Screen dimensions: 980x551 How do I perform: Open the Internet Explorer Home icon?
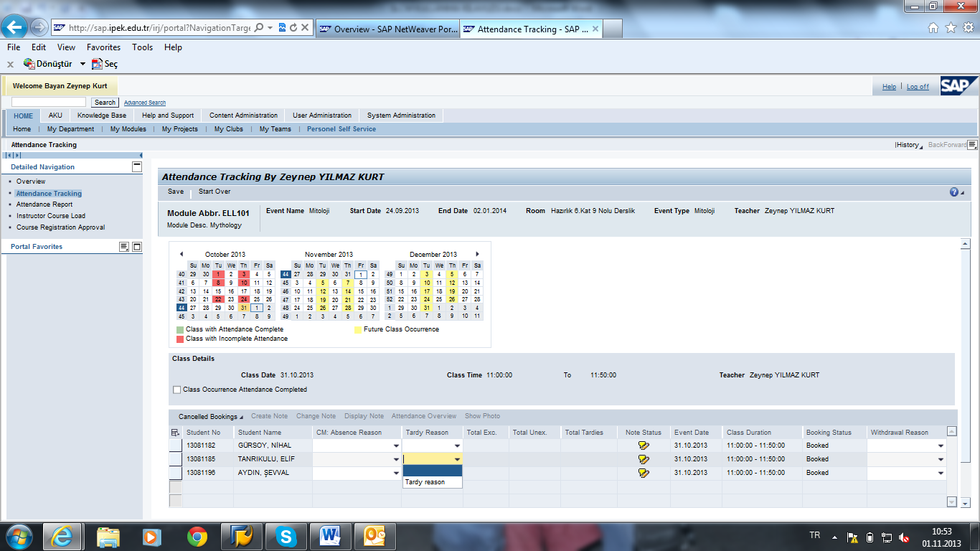(933, 28)
